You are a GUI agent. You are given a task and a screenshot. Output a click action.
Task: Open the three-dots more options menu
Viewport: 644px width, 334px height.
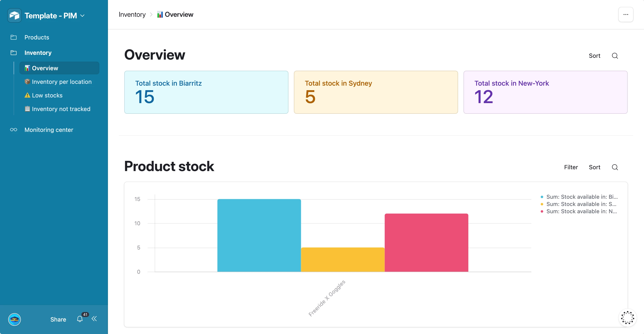pos(625,15)
